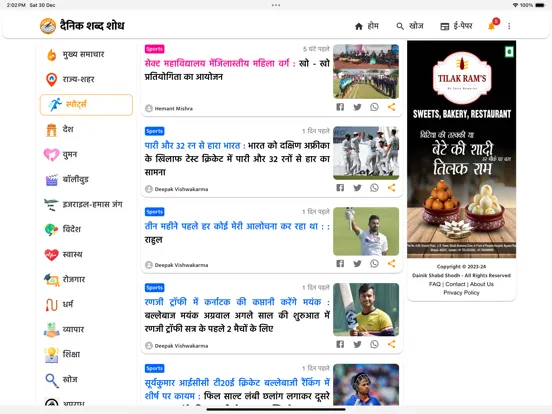The image size is (552, 414).
Task: Share रणजी ट्रॉफी article on WhatsApp
Action: click(374, 344)
